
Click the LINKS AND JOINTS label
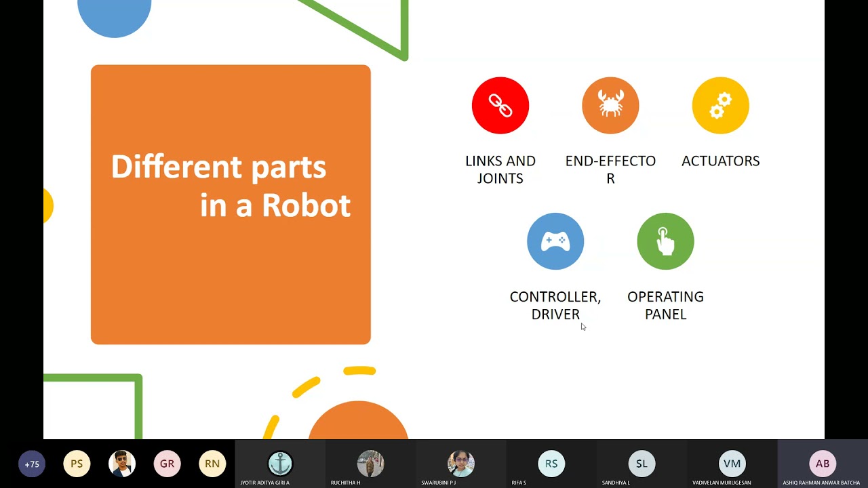click(x=500, y=169)
